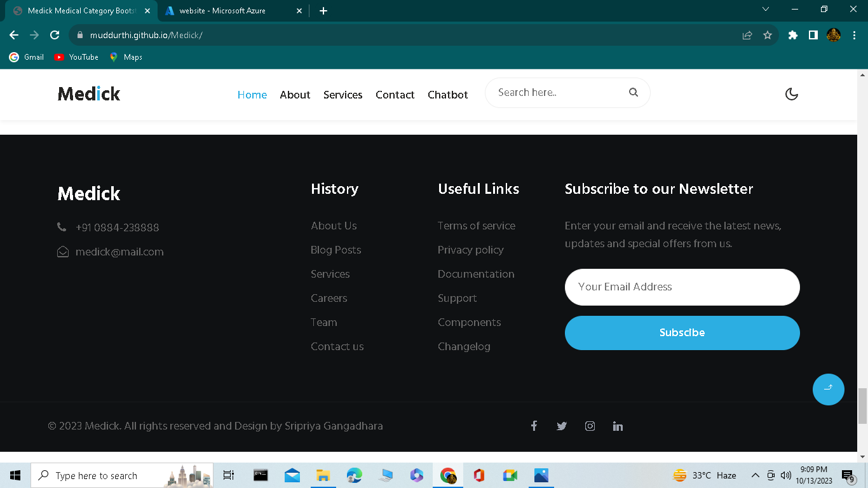Open the Chrome browser extensions puzzle icon
Screen dimensions: 868x488
792,35
